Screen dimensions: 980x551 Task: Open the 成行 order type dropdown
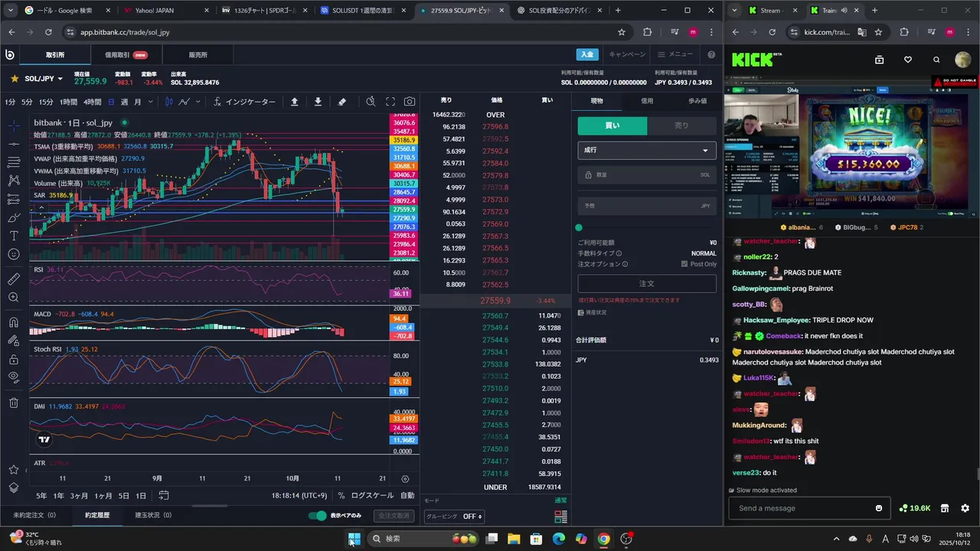point(647,150)
